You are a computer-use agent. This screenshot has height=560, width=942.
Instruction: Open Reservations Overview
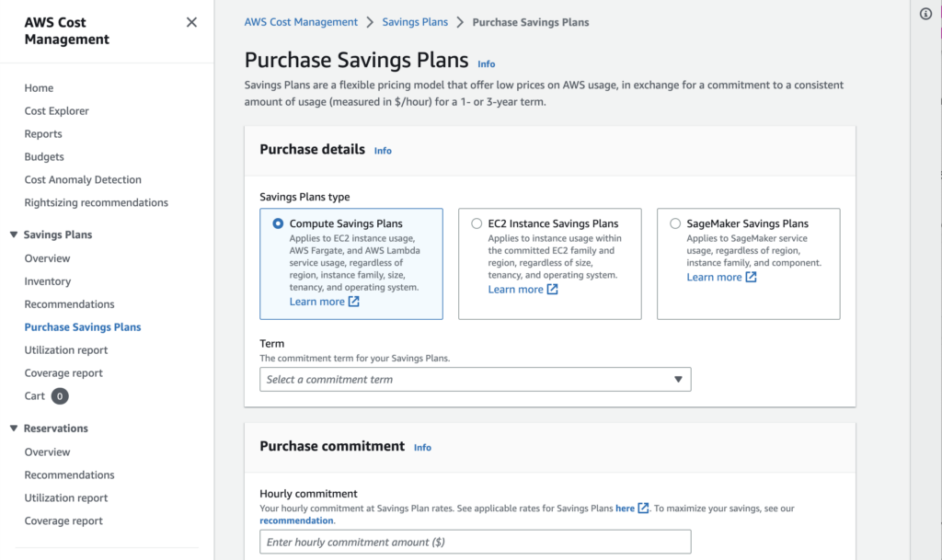pyautogui.click(x=48, y=452)
